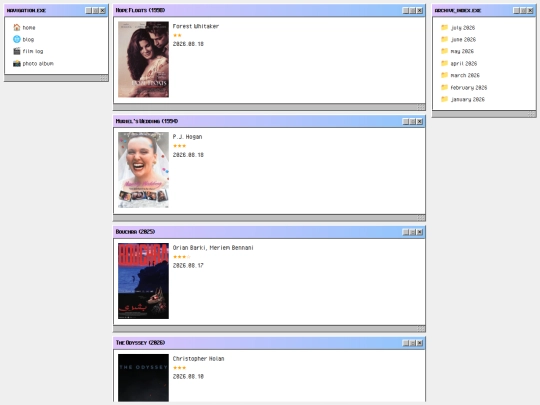540x405 pixels.
Task: Click the Bouchra movie poster
Action: 143,281
